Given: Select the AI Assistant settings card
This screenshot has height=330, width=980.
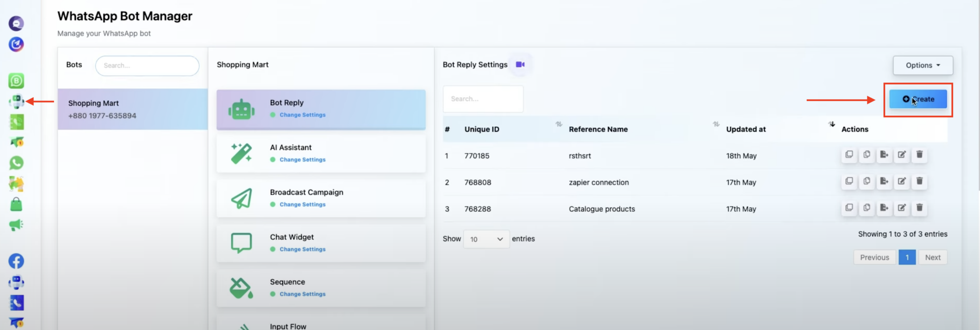Looking at the screenshot, I should pos(321,153).
